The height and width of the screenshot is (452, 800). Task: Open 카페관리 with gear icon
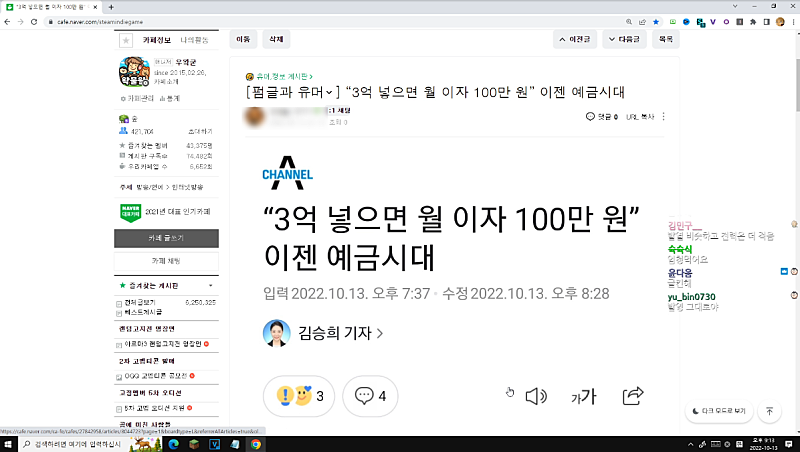[137, 98]
